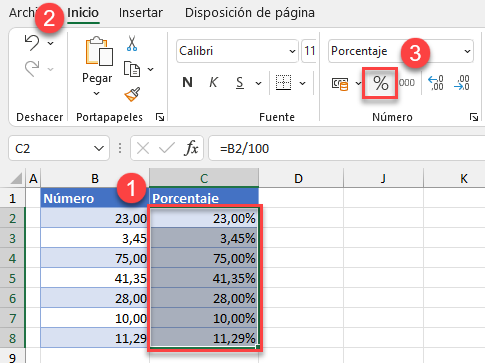Click the Increase Decimal icon
The width and height of the screenshot is (485, 363).
point(435,83)
